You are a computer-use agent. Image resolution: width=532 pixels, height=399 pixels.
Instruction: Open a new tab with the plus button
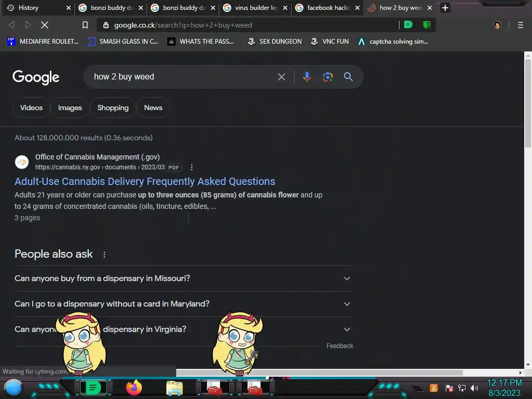click(x=445, y=8)
